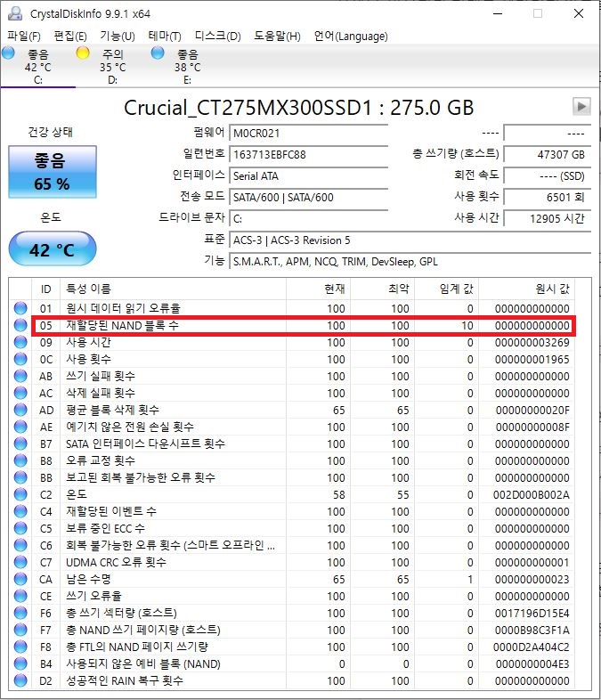Click the blue status icon for attribute C5
The image size is (601, 700).
20,529
